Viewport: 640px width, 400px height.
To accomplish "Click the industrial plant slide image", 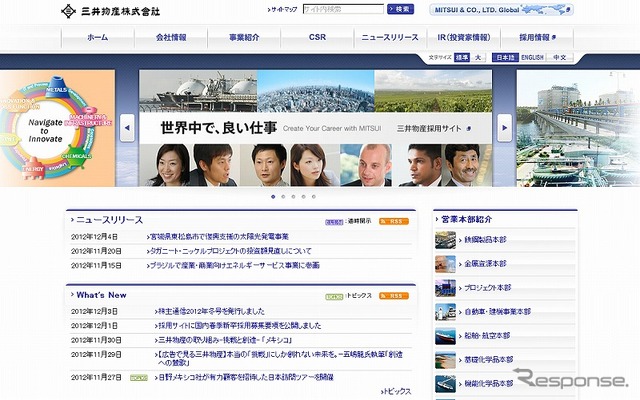I will pos(578,128).
